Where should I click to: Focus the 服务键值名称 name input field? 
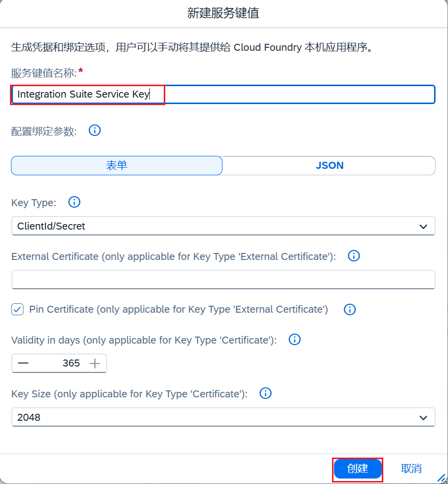tap(224, 94)
